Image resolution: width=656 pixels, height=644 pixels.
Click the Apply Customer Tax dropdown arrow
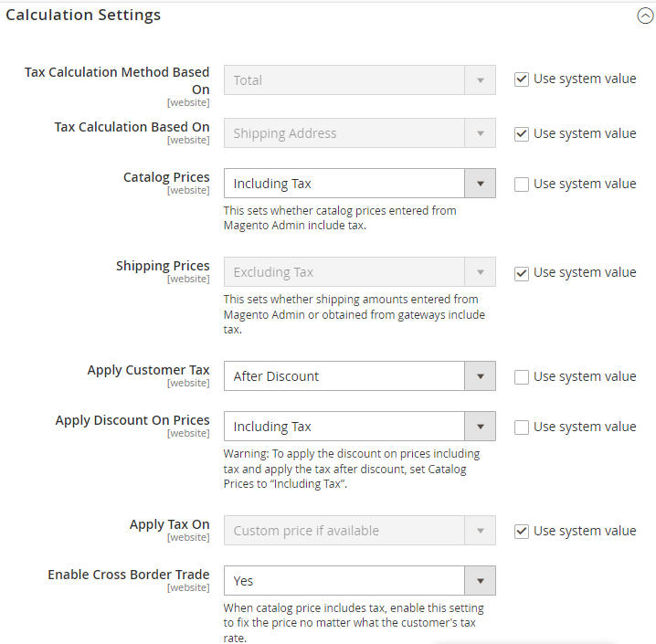[x=480, y=376]
